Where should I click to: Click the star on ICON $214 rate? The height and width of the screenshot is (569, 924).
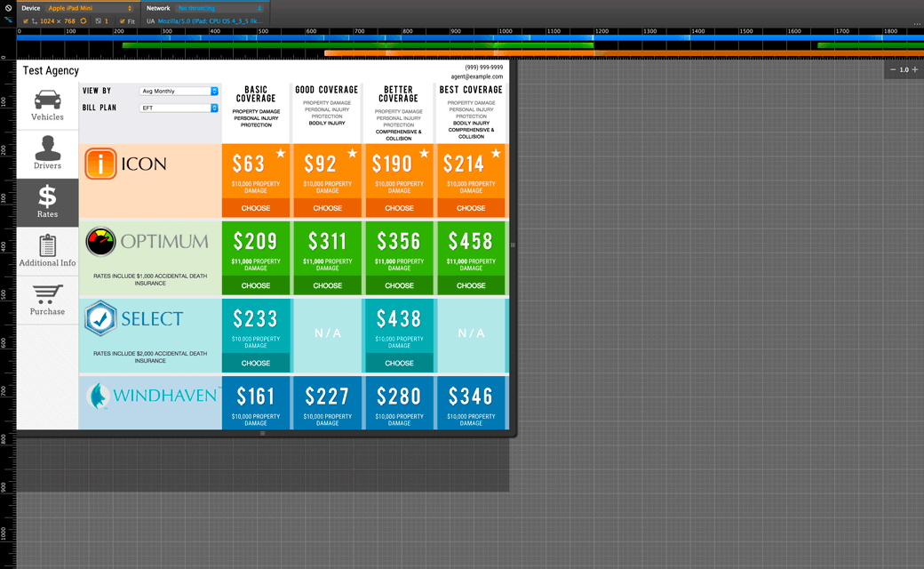point(496,153)
